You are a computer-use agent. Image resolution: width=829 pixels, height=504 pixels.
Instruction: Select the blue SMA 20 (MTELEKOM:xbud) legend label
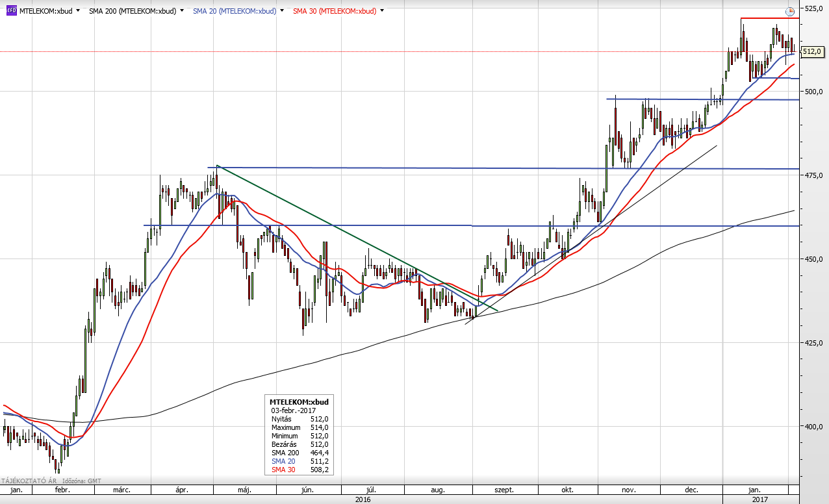pos(235,11)
